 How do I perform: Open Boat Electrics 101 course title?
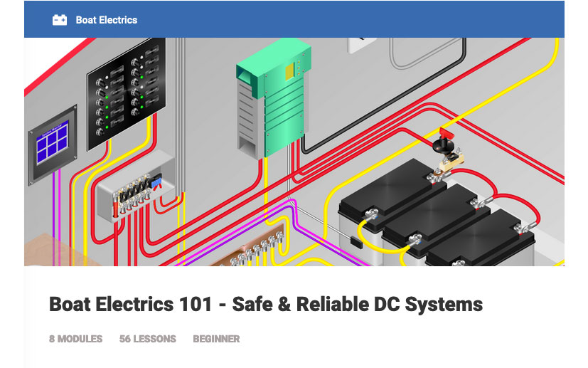(265, 305)
